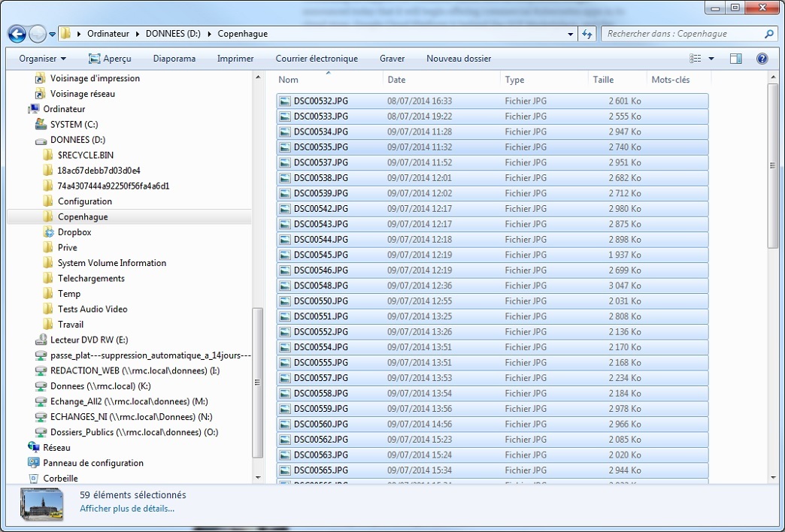Sort files by the Taille column header
The image size is (785, 532).
tap(603, 80)
